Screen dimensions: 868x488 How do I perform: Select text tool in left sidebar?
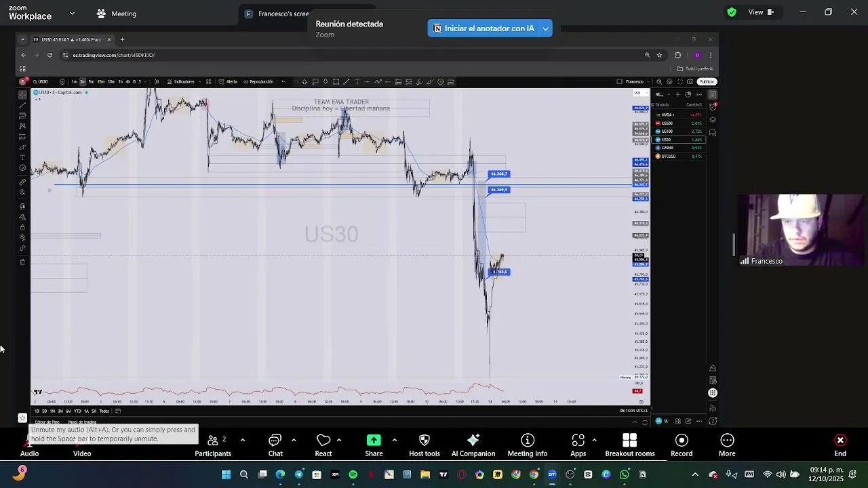[x=22, y=157]
